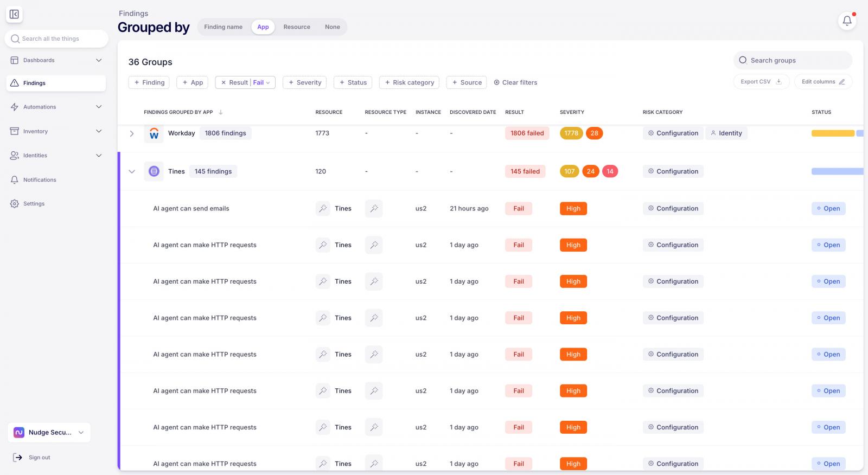Screen dimensions: 868x475
Task: Collapse sidebar with top-left panel icon
Action: point(15,15)
